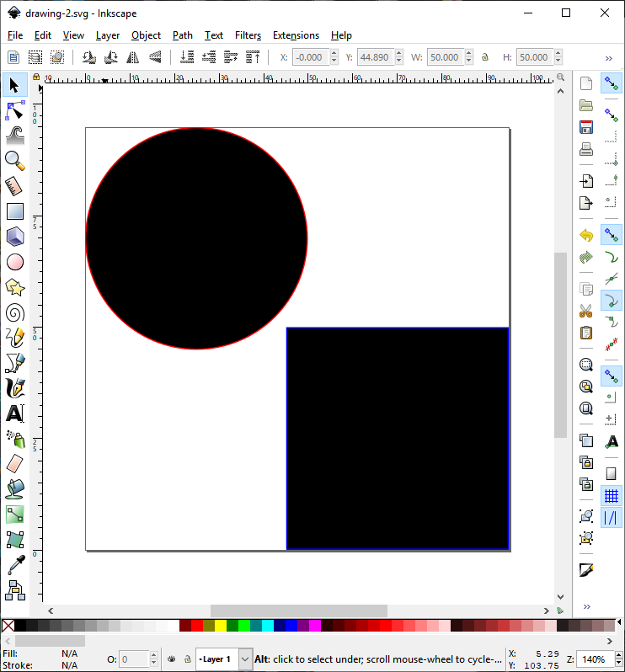Viewport: 625px width, 672px height.
Task: Select the Measure ruler tool
Action: point(14,186)
